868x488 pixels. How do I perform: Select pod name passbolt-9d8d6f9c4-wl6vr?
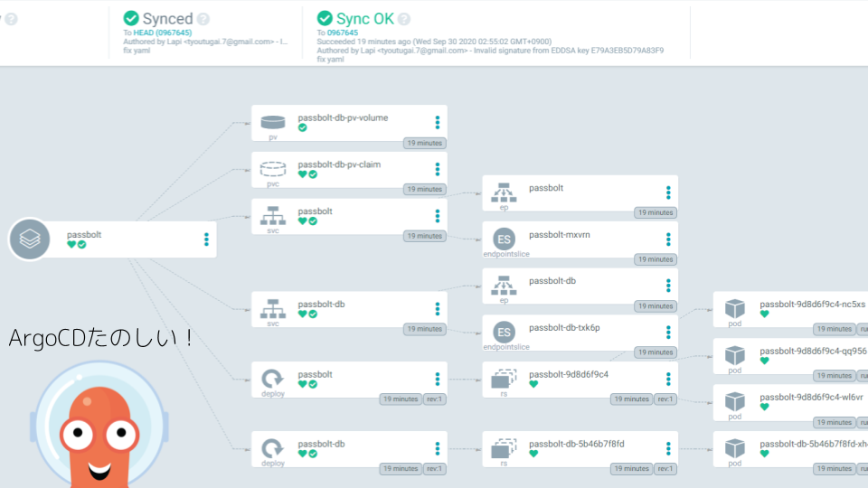[812, 398]
